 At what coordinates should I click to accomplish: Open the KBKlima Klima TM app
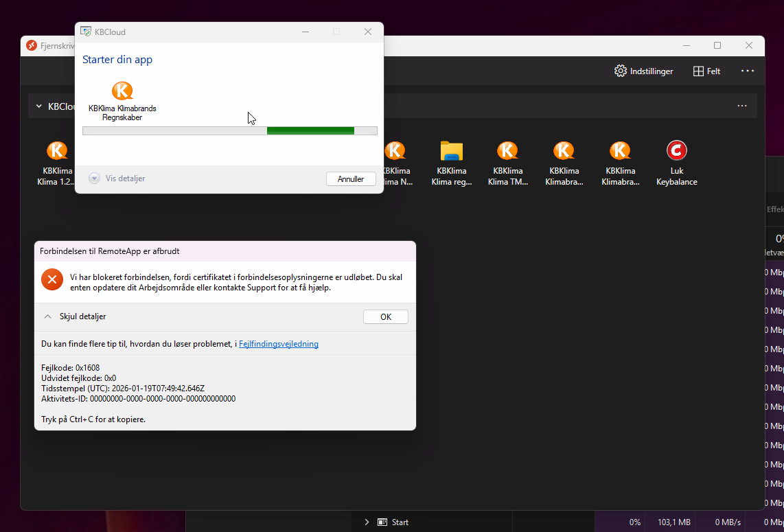(x=507, y=151)
